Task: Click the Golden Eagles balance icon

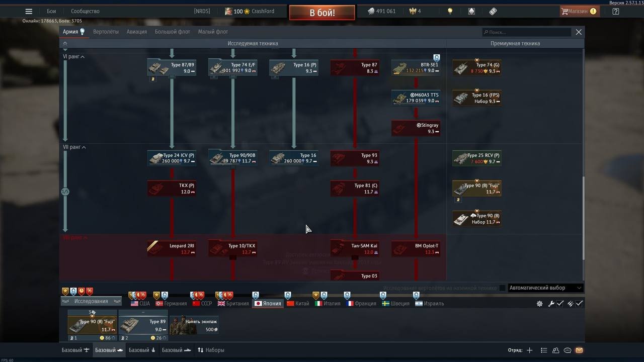Action: [x=413, y=11]
